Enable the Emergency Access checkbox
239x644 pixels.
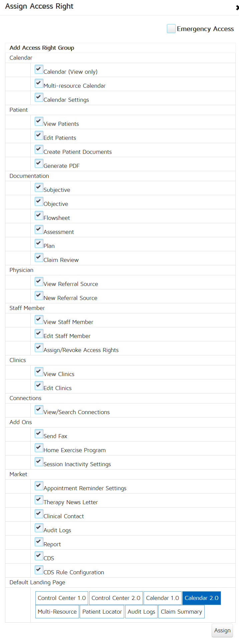click(x=171, y=29)
